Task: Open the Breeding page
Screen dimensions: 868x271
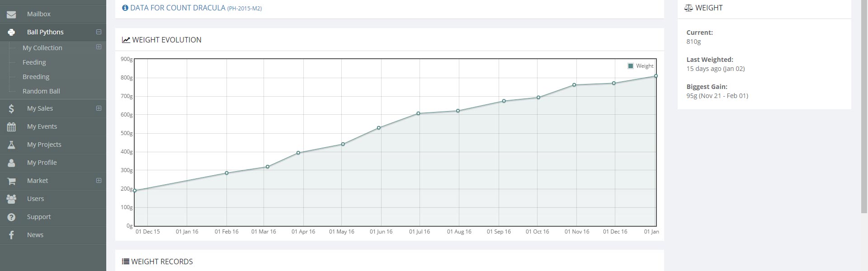Action: [36, 77]
